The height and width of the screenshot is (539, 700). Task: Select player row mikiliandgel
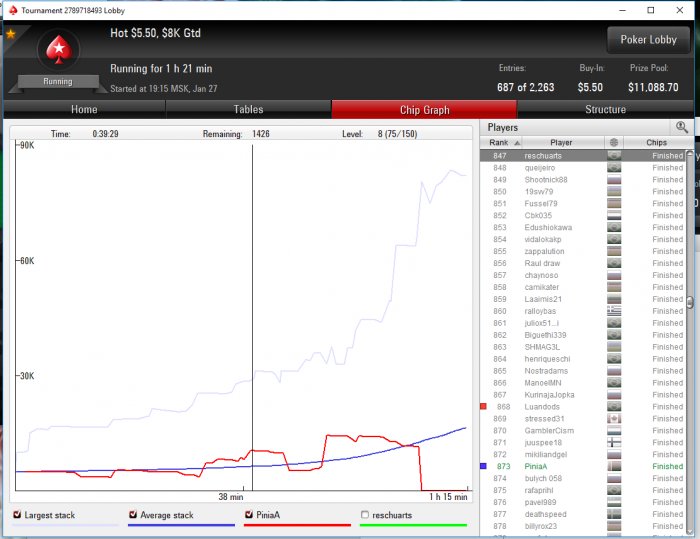[582, 455]
